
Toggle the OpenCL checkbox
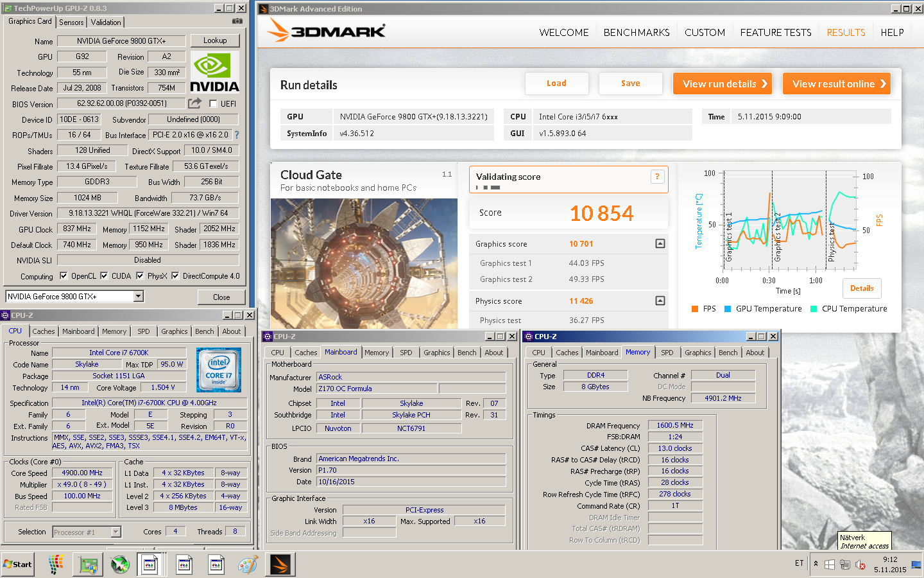[x=64, y=276]
